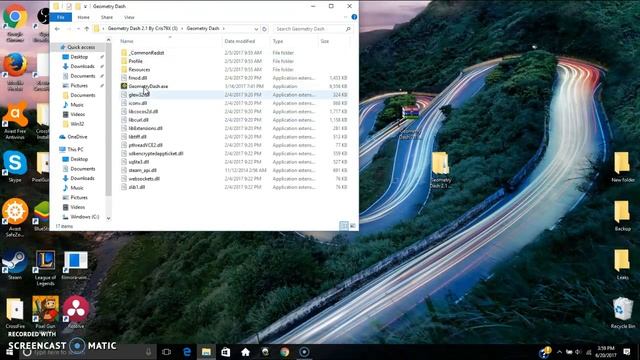Click the Search Geometry Dash field
The image size is (640, 360).
pyautogui.click(x=312, y=29)
